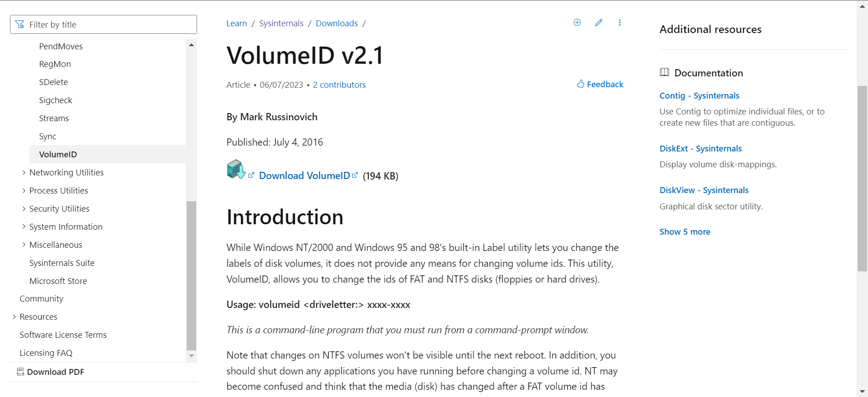Viewport: 868px width, 397px height.
Task: Click the VolumeID download package icon
Action: click(236, 170)
